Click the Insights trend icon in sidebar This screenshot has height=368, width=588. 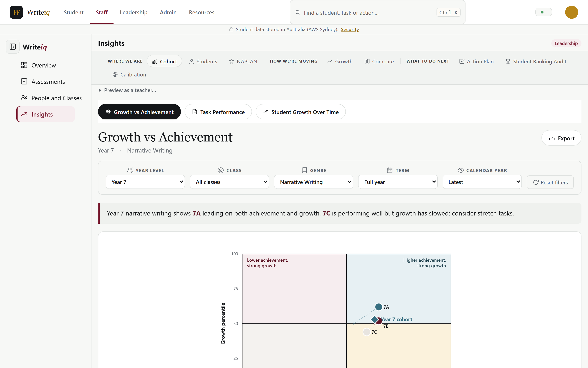click(x=24, y=114)
